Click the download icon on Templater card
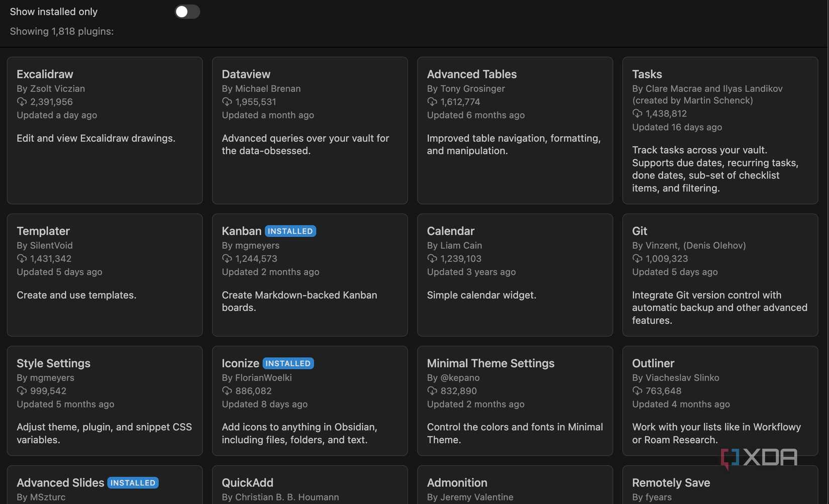 coord(22,259)
